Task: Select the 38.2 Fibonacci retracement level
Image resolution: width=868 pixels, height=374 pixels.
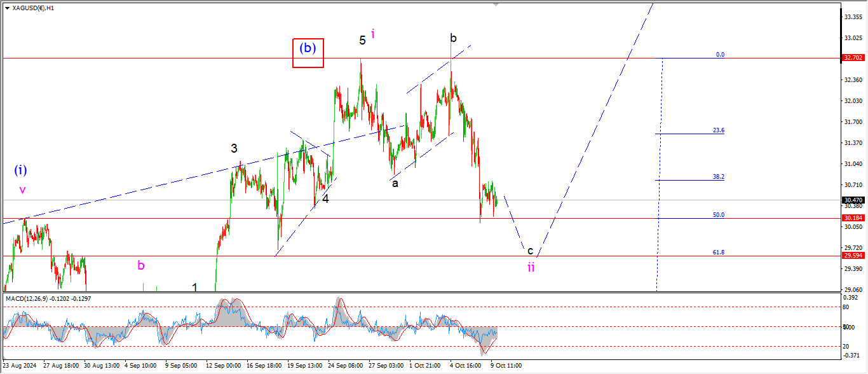Action: click(x=718, y=177)
